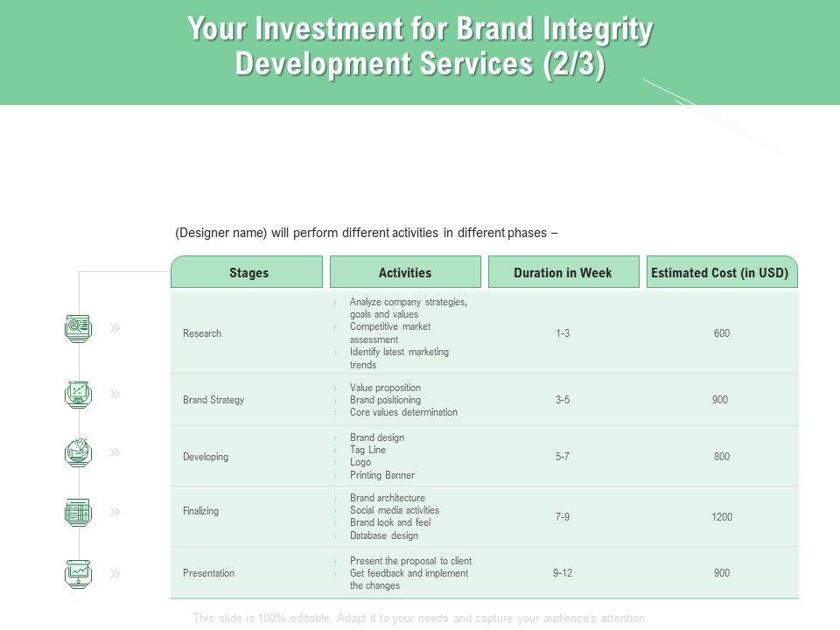Viewport: 840px width, 630px height.
Task: Click the slide title text
Action: tap(420, 48)
